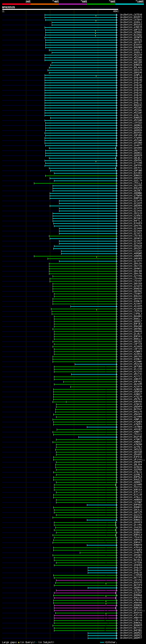The height and width of the screenshot is (644, 146).
Task: Select the UniRef100_C5YLL4 label
Action: pos(131,183)
